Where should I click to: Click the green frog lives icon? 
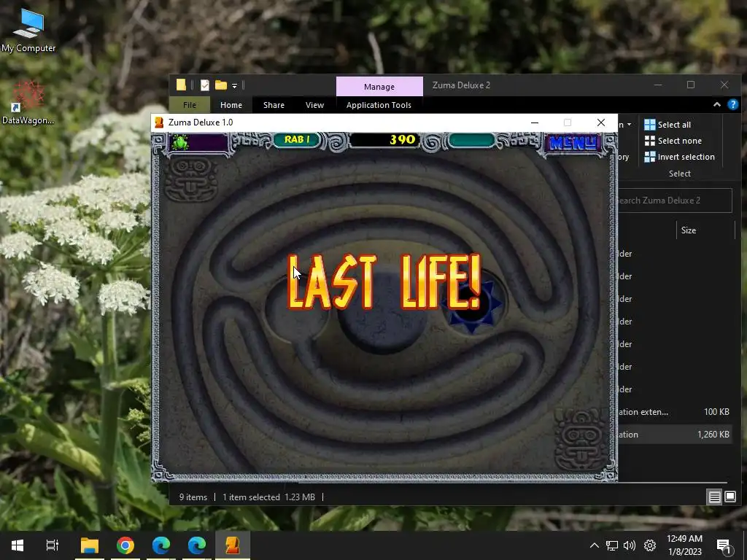(x=180, y=142)
